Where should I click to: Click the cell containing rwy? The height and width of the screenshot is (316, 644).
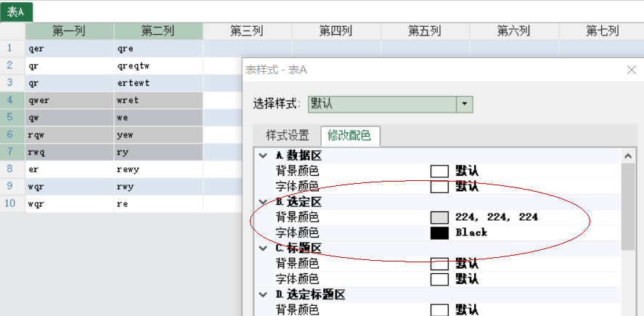(x=158, y=187)
